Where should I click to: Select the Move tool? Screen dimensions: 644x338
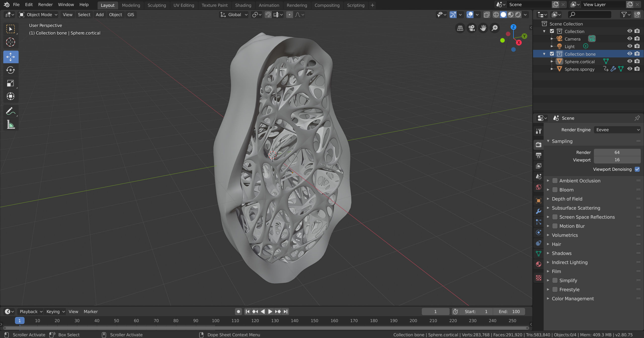11,57
